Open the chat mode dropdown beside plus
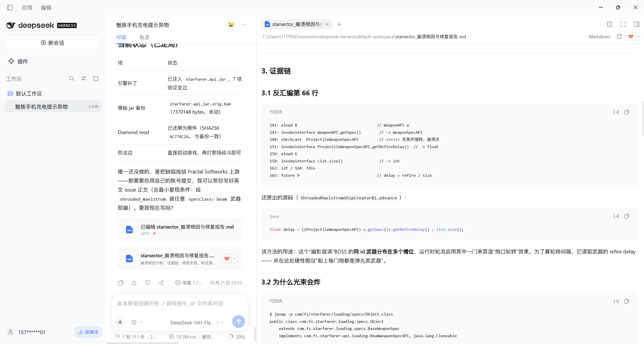644x344 pixels. point(137,322)
